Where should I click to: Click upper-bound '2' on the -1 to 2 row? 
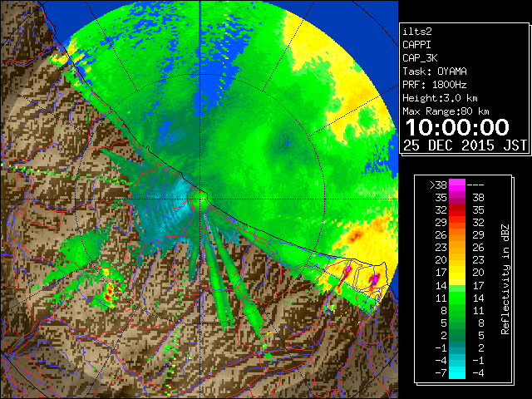click(480, 347)
